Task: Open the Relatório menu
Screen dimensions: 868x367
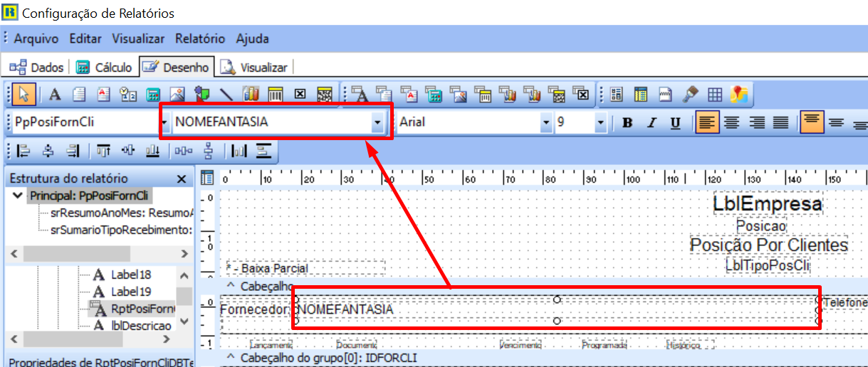Action: pos(200,38)
